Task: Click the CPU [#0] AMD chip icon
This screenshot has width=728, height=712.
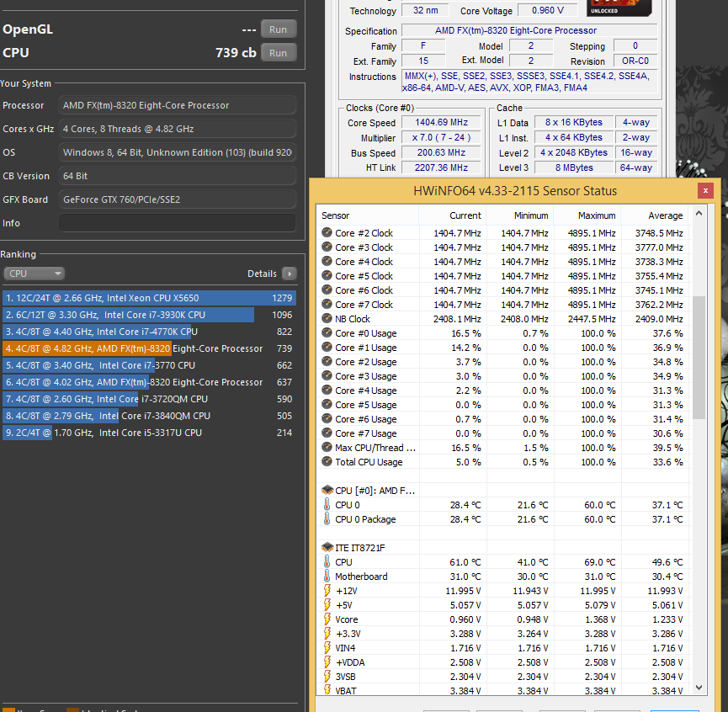Action: [x=327, y=490]
